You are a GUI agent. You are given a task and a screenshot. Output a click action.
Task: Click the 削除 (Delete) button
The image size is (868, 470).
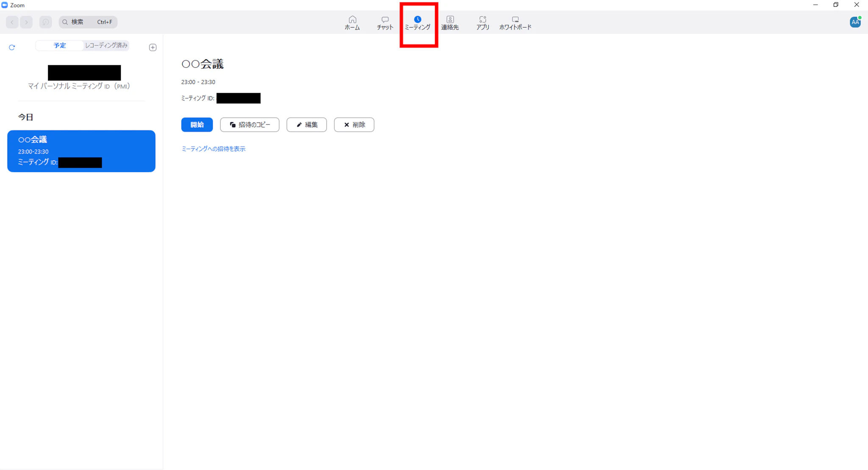(354, 125)
